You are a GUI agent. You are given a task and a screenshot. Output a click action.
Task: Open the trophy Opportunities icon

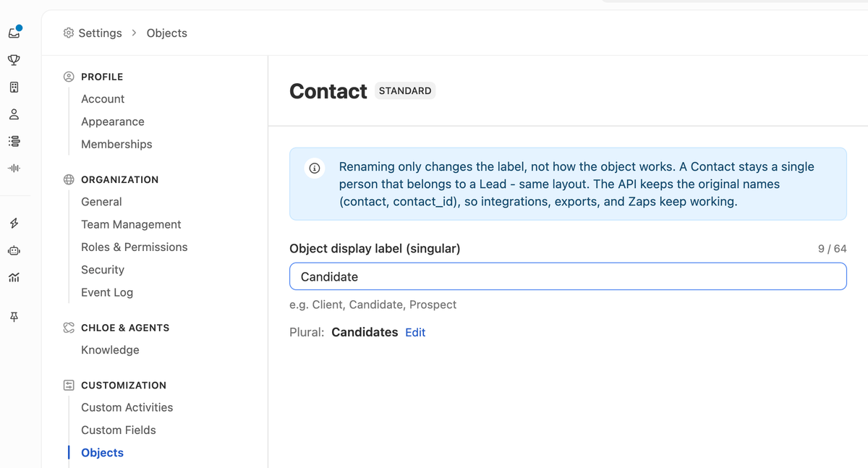coord(14,60)
